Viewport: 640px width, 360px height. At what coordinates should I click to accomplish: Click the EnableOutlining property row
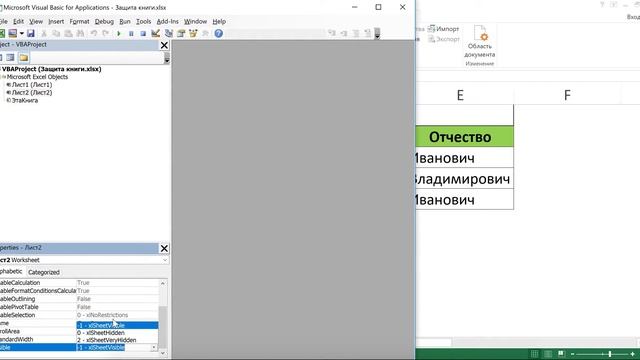point(79,299)
